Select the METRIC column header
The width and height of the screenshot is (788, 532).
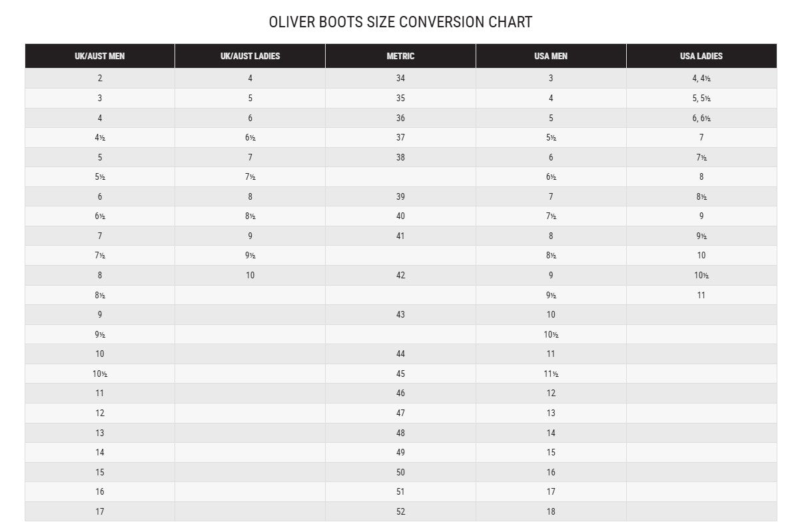tap(400, 56)
